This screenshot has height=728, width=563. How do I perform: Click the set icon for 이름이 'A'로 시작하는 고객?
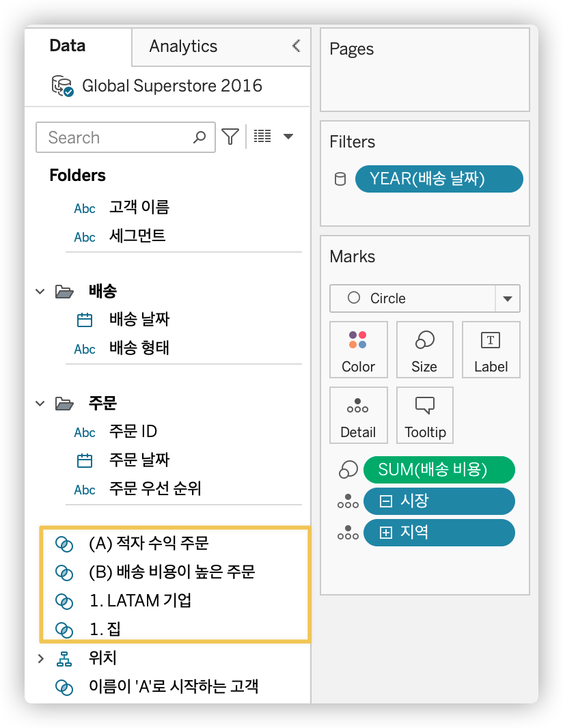pos(64,687)
